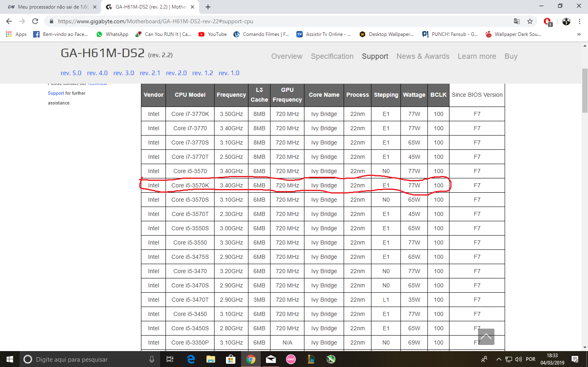Open the Wallpaper Dark Souls bookmark
588x367 pixels.
point(513,34)
